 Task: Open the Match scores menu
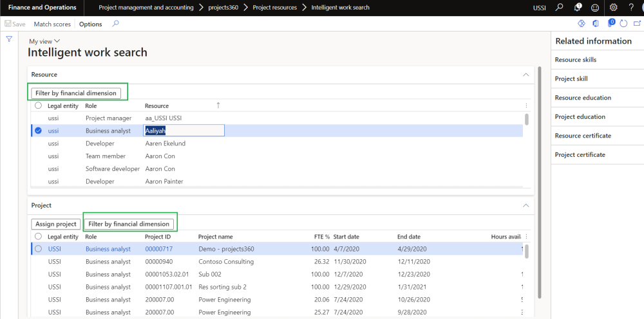click(52, 24)
